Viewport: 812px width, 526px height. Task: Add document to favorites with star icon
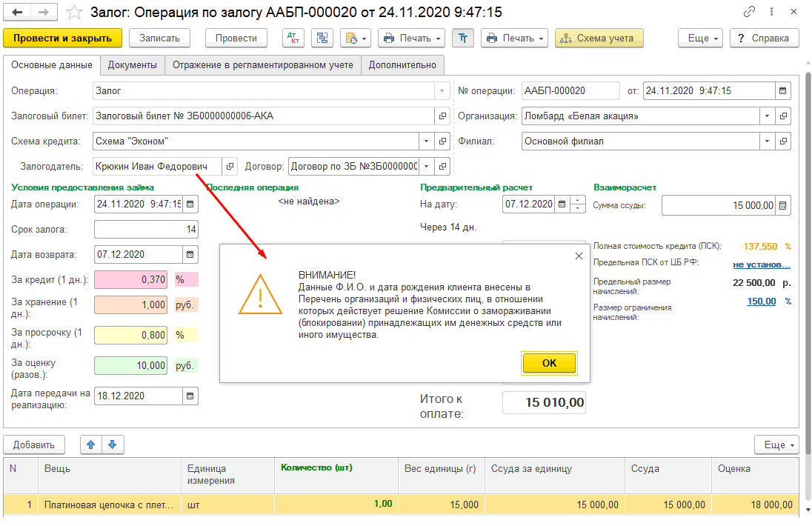(x=75, y=12)
